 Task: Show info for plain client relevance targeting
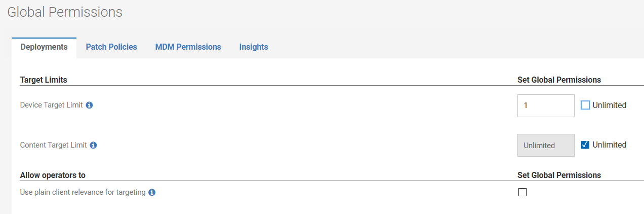click(x=152, y=193)
